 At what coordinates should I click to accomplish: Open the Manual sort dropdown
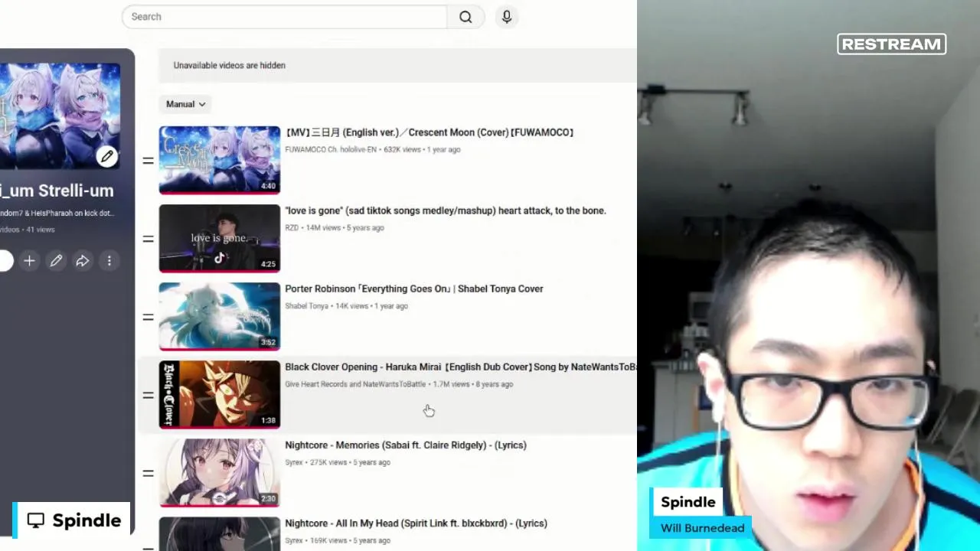186,104
